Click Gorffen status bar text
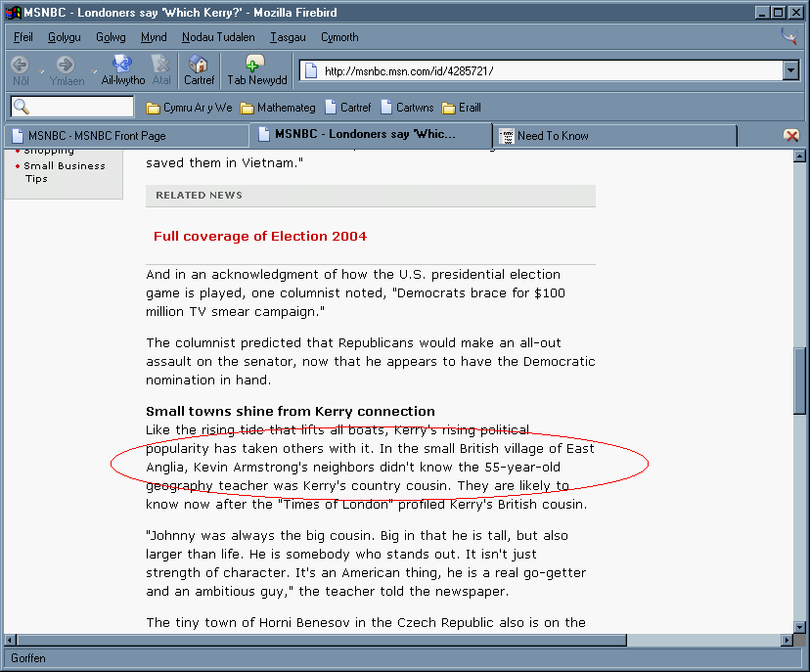The image size is (810, 672). (28, 658)
